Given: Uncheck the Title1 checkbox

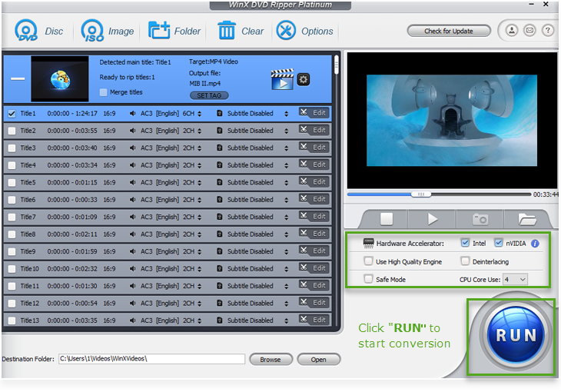Looking at the screenshot, I should point(12,114).
